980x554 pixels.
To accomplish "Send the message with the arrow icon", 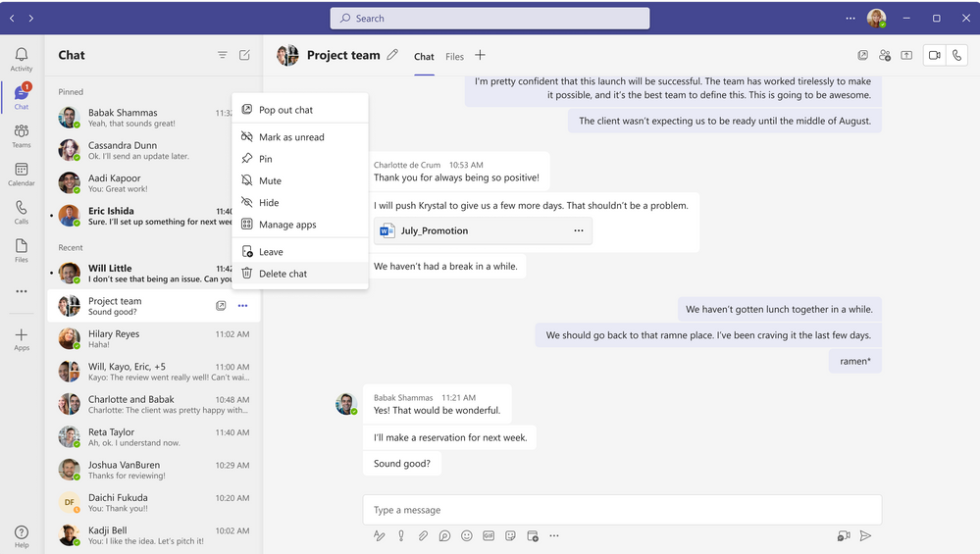I will [x=865, y=536].
